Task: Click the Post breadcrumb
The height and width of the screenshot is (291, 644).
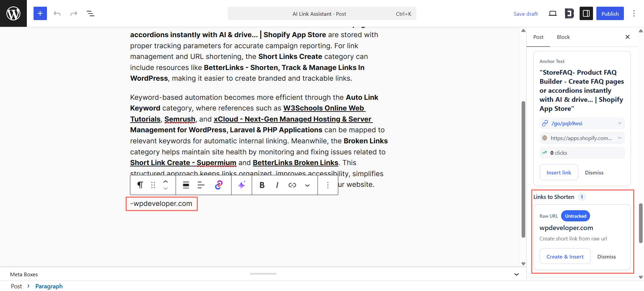Action: 16,286
